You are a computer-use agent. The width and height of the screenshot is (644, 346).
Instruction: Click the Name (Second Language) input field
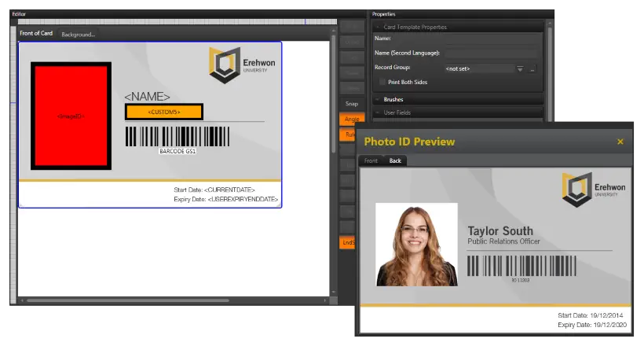pyautogui.click(x=492, y=53)
